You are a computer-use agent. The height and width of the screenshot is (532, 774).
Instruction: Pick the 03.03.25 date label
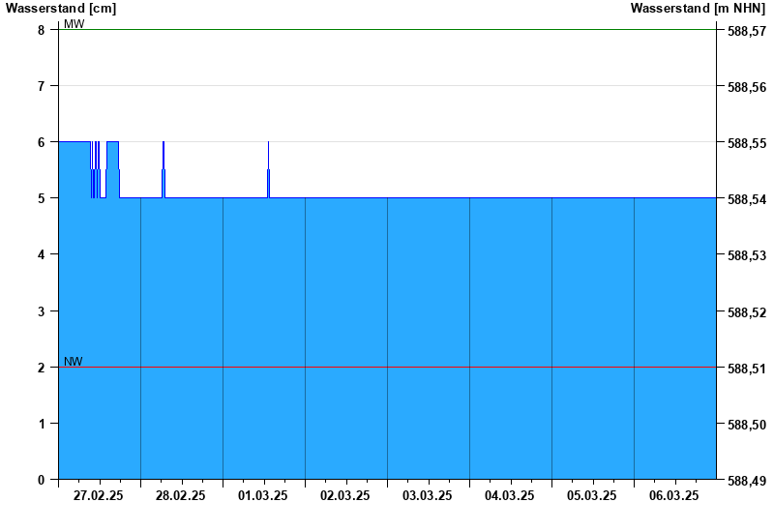tap(428, 496)
